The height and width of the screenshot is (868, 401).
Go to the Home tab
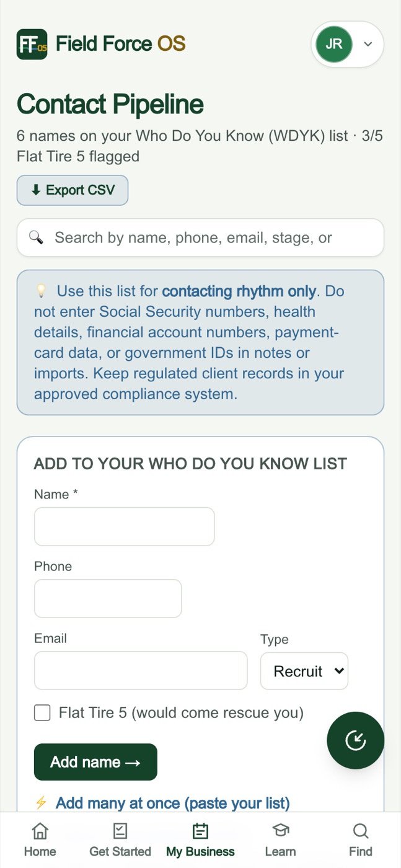tap(40, 840)
